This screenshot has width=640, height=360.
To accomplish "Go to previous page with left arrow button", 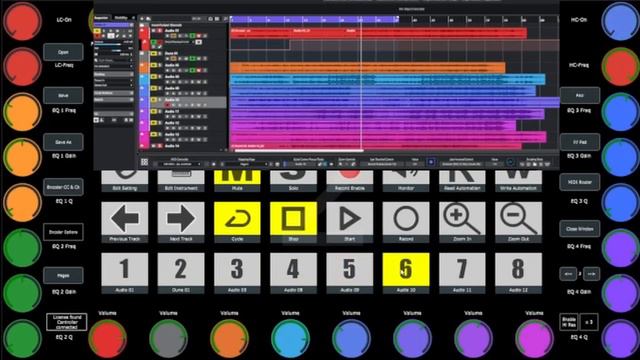I will click(568, 274).
